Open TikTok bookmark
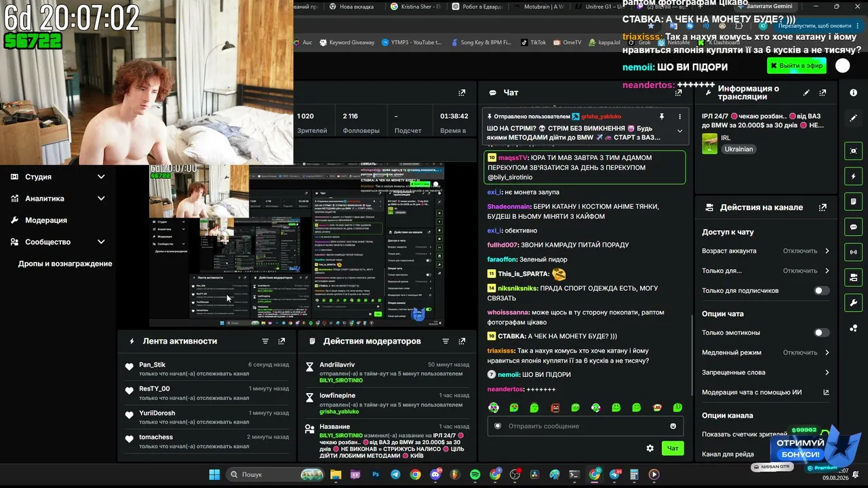 pyautogui.click(x=533, y=43)
